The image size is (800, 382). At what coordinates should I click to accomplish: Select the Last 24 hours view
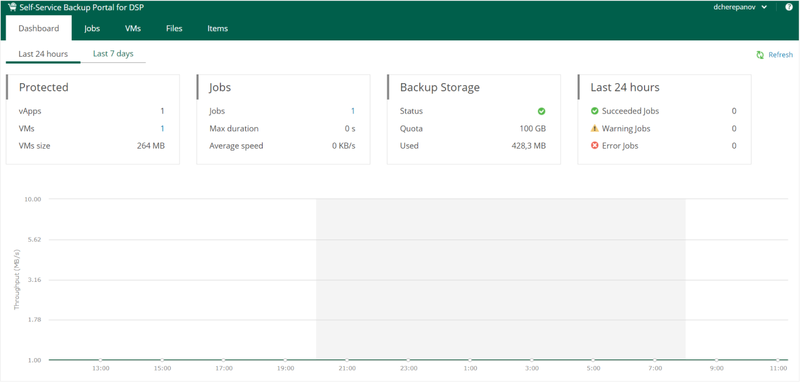(43, 54)
